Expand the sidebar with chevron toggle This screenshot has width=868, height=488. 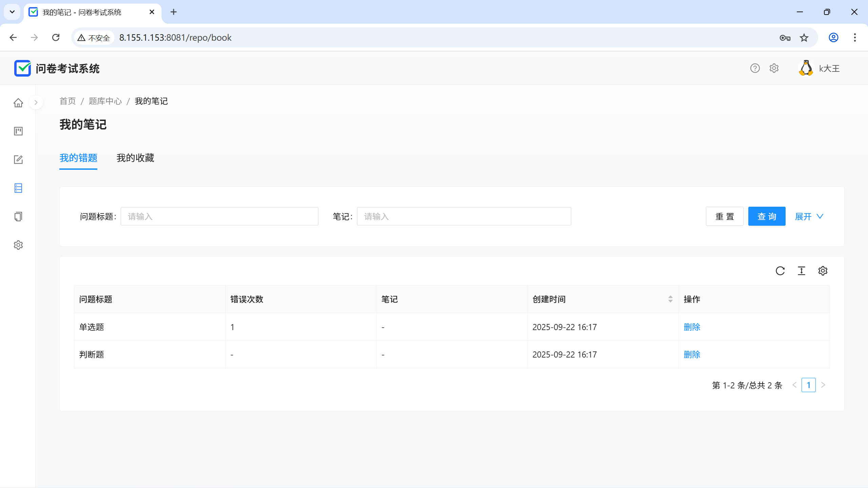(36, 102)
